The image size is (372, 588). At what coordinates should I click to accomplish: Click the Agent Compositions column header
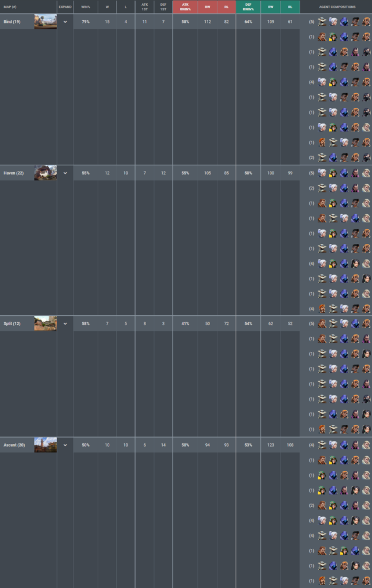tap(336, 7)
